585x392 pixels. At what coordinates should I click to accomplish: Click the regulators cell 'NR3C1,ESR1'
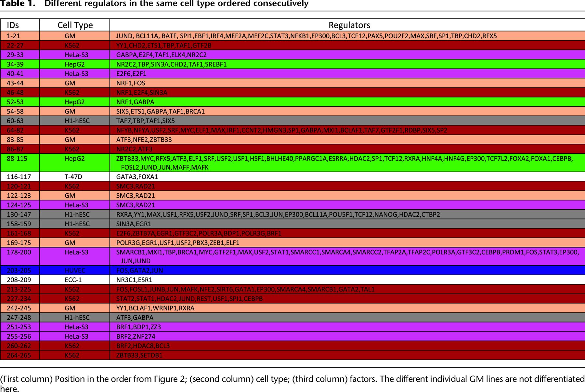[x=134, y=280]
